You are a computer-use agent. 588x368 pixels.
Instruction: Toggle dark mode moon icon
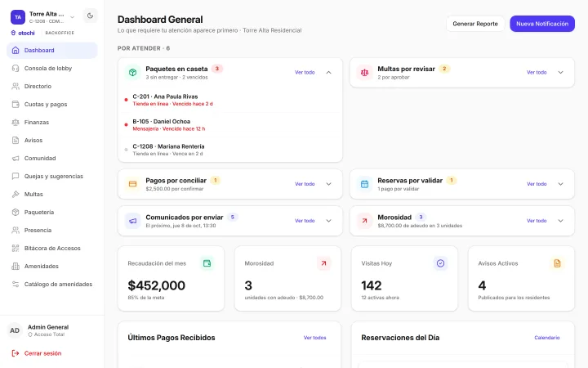(x=90, y=16)
